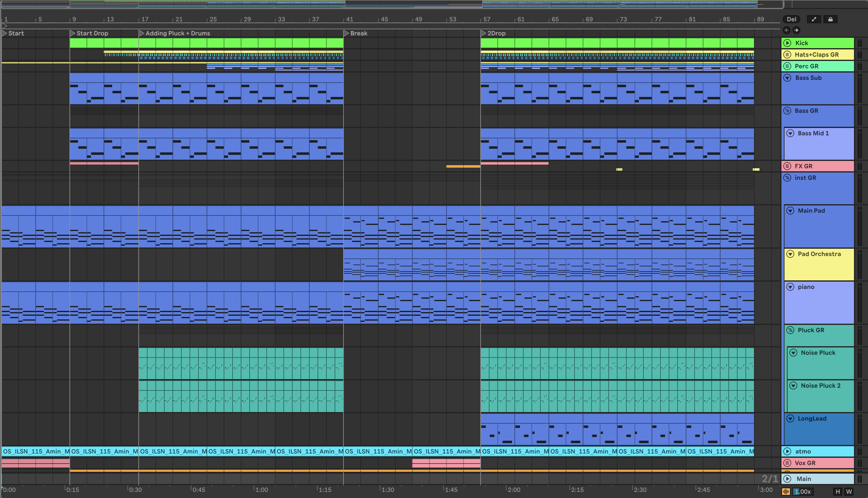Jump to previous locator arrow
Screen dimensions: 868x498
click(787, 30)
